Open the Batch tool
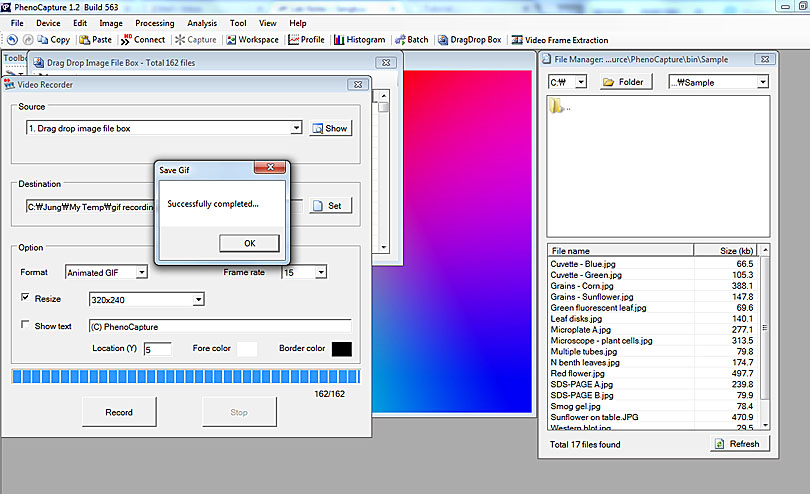 click(x=411, y=40)
